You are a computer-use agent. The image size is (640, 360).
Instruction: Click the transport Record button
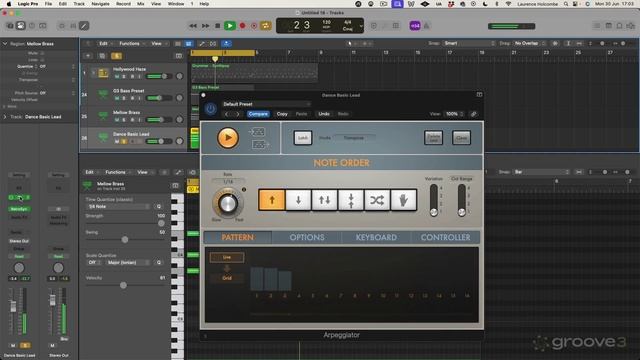coord(242,26)
